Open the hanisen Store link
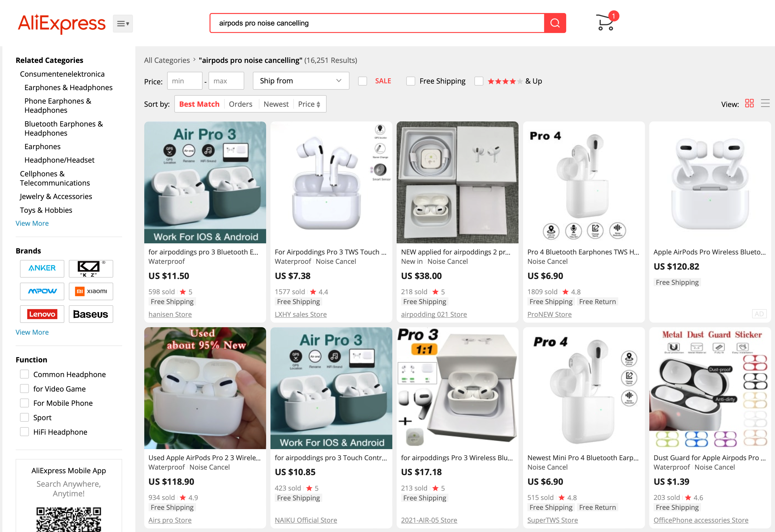Viewport: 775px width, 532px height. tap(170, 314)
